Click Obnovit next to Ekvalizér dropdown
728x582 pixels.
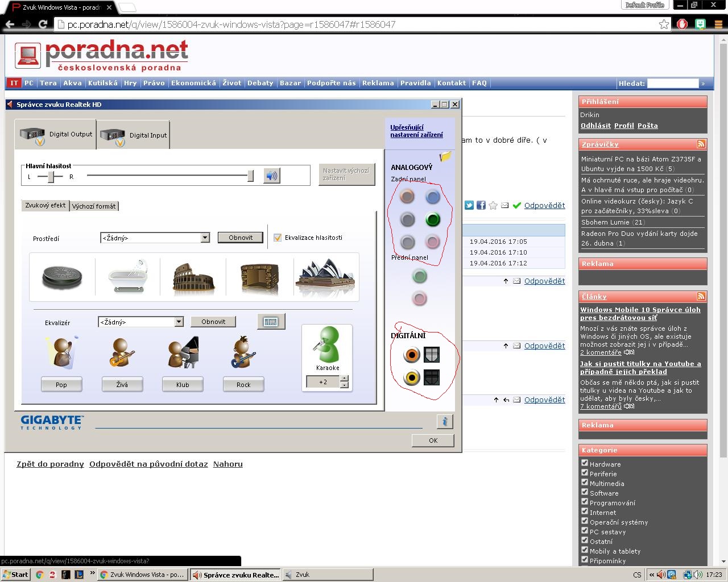click(x=213, y=322)
